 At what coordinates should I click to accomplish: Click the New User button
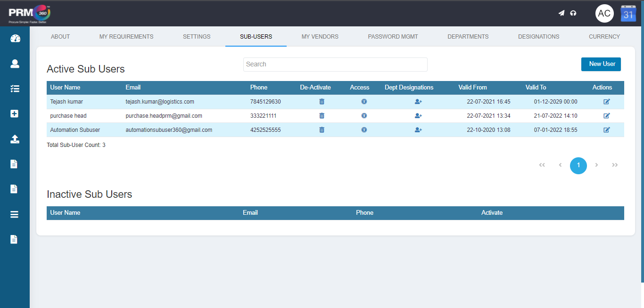(x=601, y=64)
